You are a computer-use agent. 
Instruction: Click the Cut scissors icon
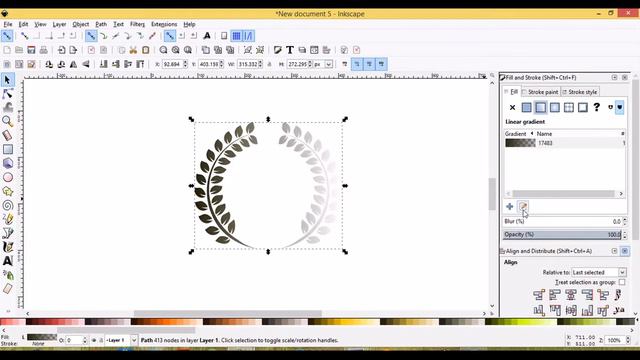pyautogui.click(x=133, y=50)
